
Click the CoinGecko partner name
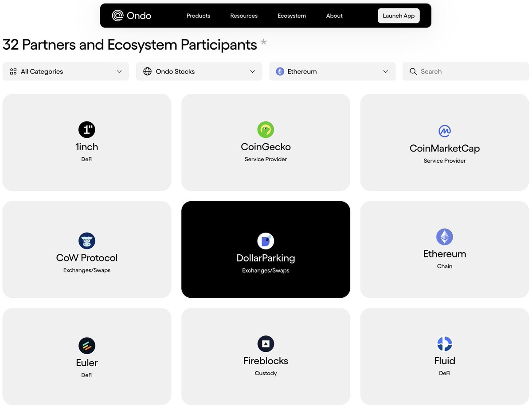pos(266,147)
